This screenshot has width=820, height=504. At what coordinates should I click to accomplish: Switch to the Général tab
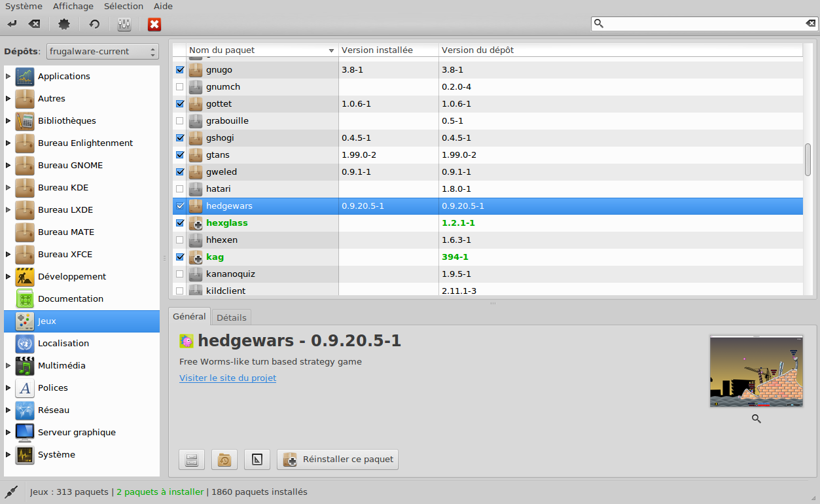point(189,316)
